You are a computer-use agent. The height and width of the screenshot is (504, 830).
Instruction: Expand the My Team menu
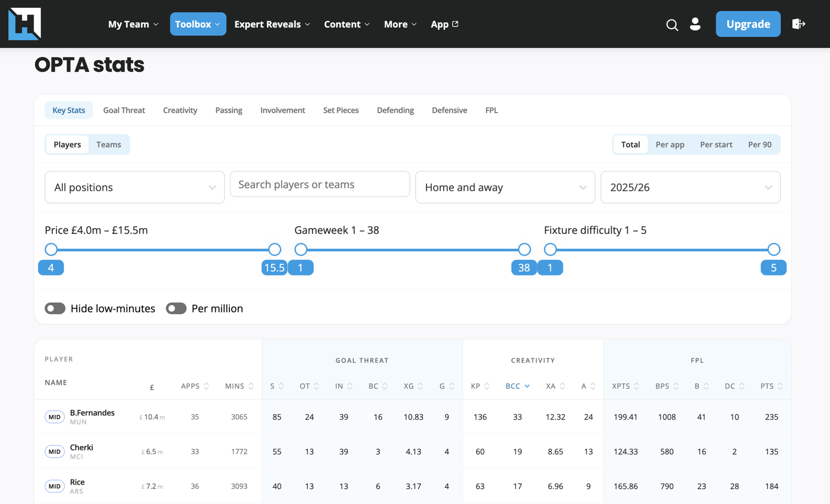tap(133, 24)
